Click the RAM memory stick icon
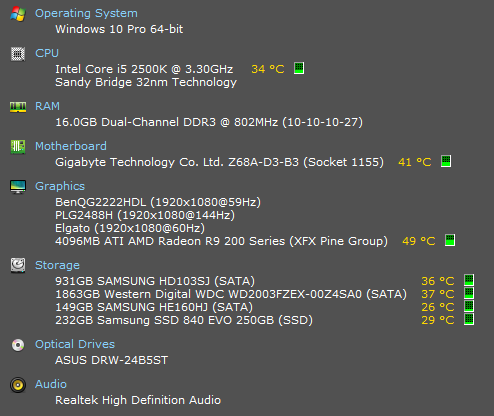The image size is (494, 416). 18,107
